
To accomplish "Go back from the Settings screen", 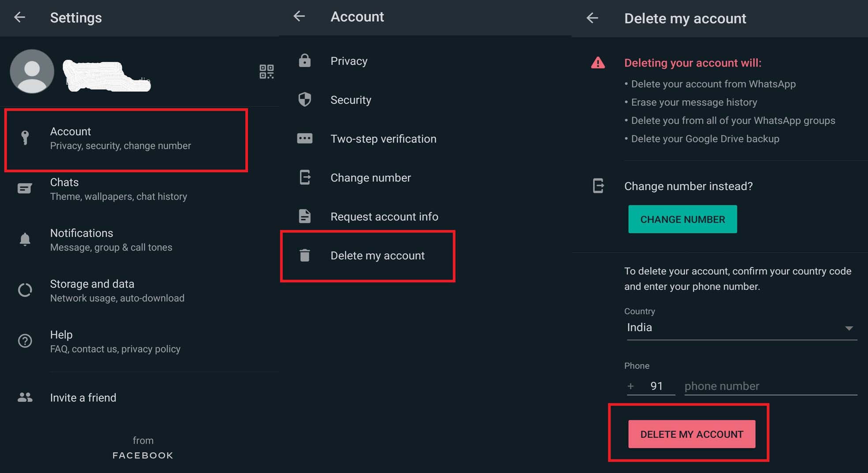I will [x=19, y=17].
